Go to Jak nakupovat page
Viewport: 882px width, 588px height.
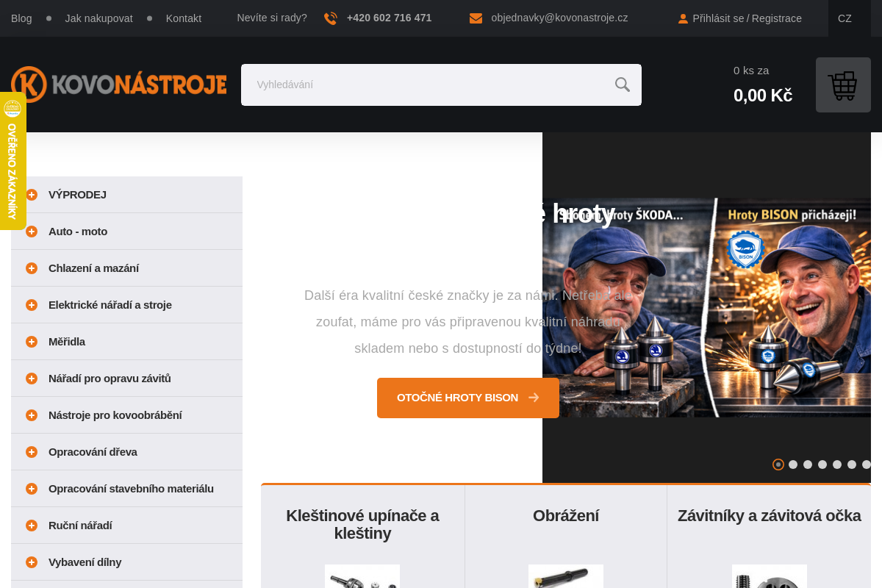pos(98,18)
